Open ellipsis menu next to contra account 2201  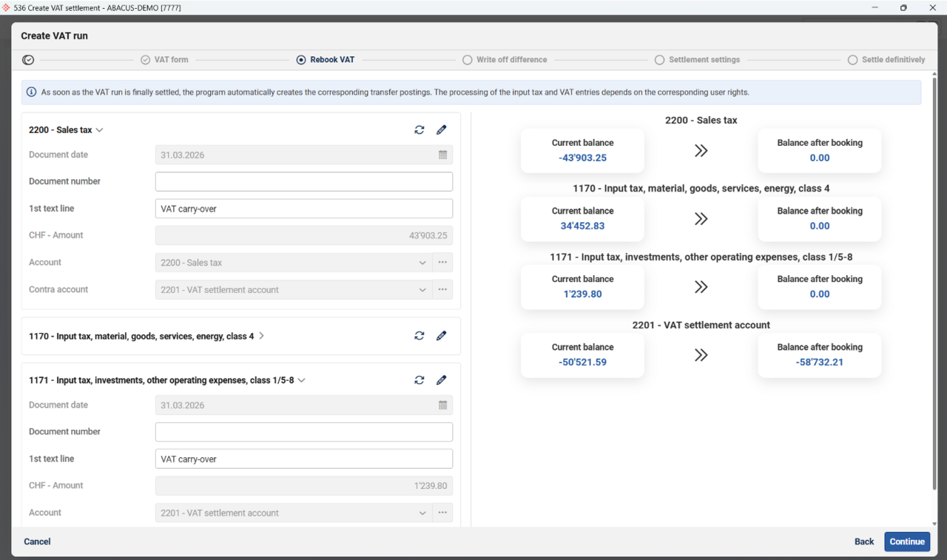[442, 290]
